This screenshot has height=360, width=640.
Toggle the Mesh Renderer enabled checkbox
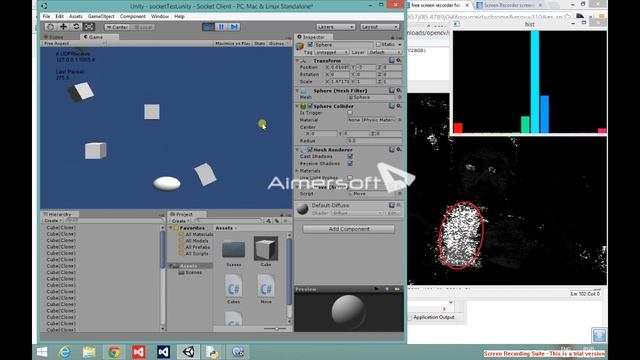click(x=310, y=150)
